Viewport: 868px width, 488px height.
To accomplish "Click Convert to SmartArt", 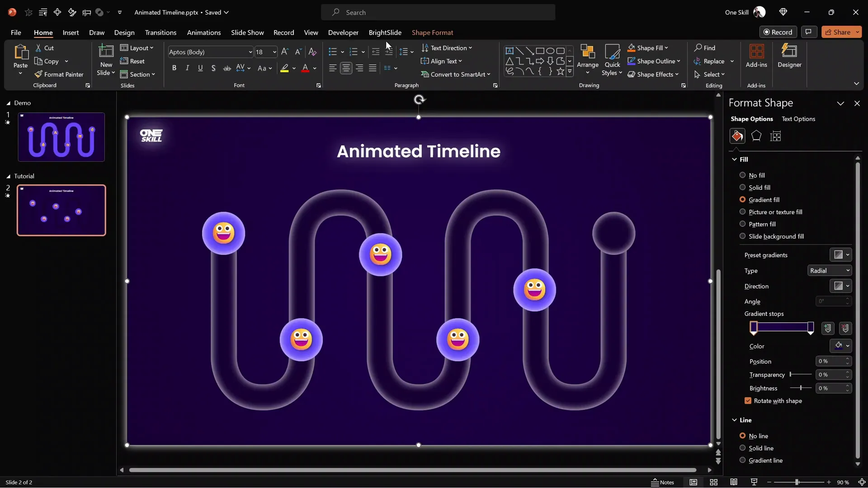I will coord(456,75).
